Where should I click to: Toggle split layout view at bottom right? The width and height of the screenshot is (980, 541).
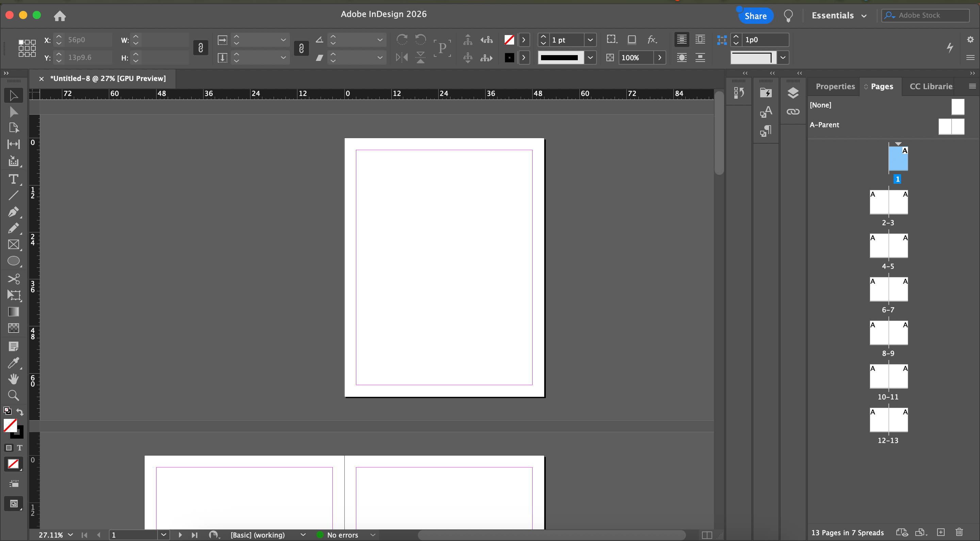point(706,535)
